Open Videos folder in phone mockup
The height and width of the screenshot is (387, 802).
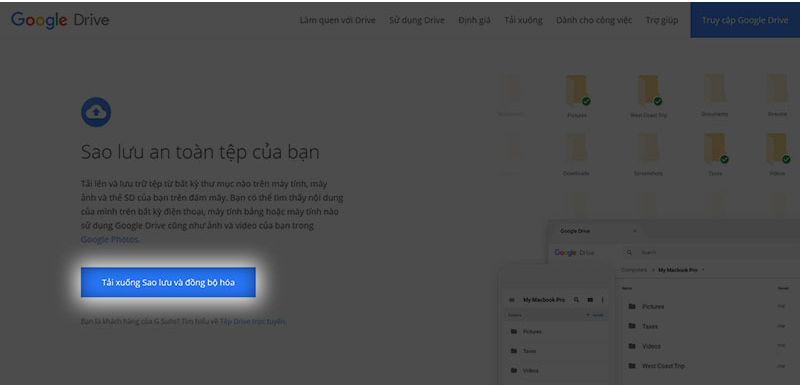556,371
